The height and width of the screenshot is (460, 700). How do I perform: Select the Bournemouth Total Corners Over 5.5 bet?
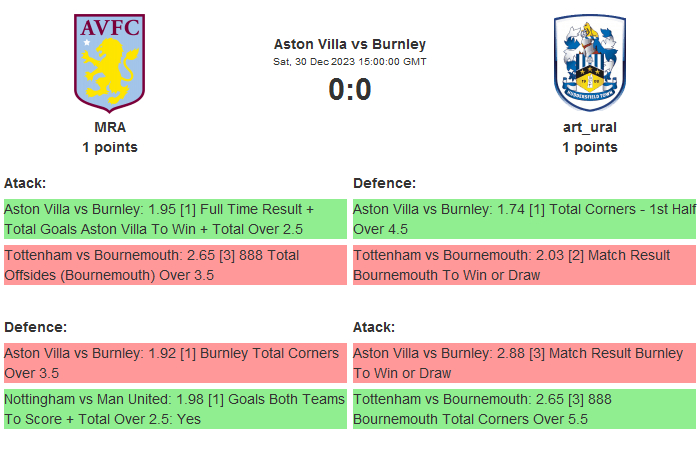tap(524, 409)
